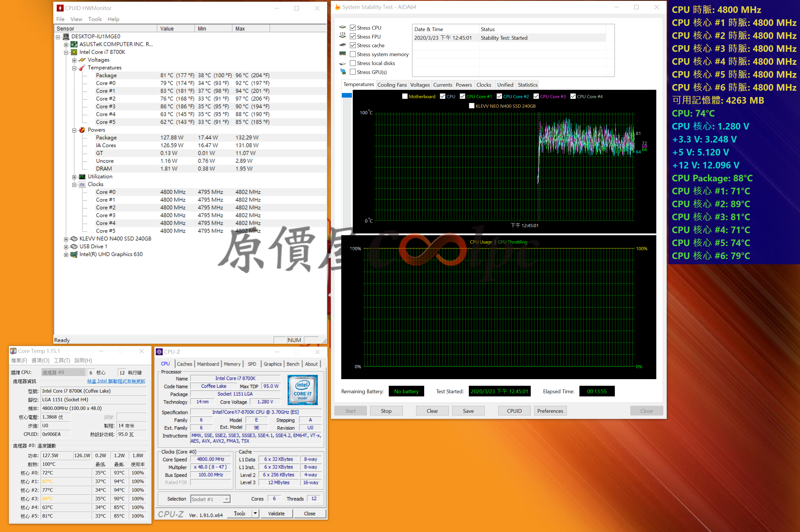
Task: Expand the Utilization node
Action: click(x=74, y=177)
